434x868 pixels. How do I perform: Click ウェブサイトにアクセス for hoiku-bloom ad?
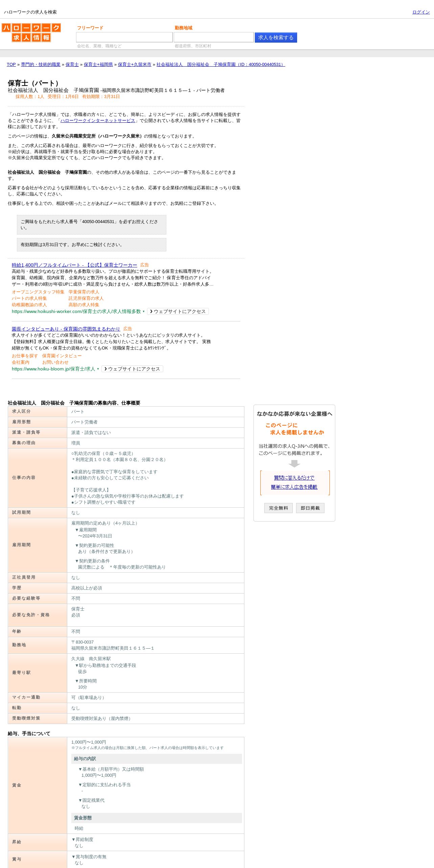click(x=132, y=369)
